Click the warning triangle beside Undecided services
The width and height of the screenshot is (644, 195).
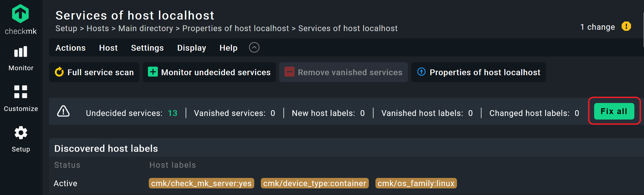click(x=63, y=111)
